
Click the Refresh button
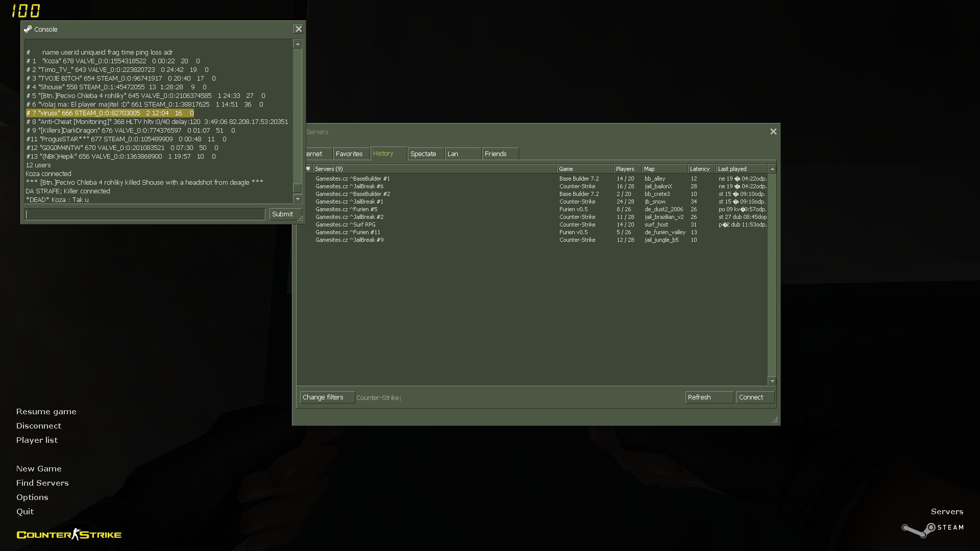tap(709, 397)
